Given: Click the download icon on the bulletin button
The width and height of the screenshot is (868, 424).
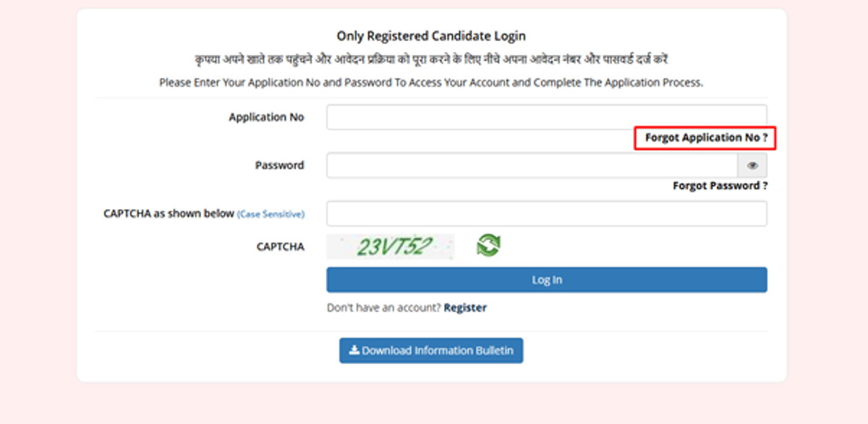Looking at the screenshot, I should pyautogui.click(x=352, y=350).
